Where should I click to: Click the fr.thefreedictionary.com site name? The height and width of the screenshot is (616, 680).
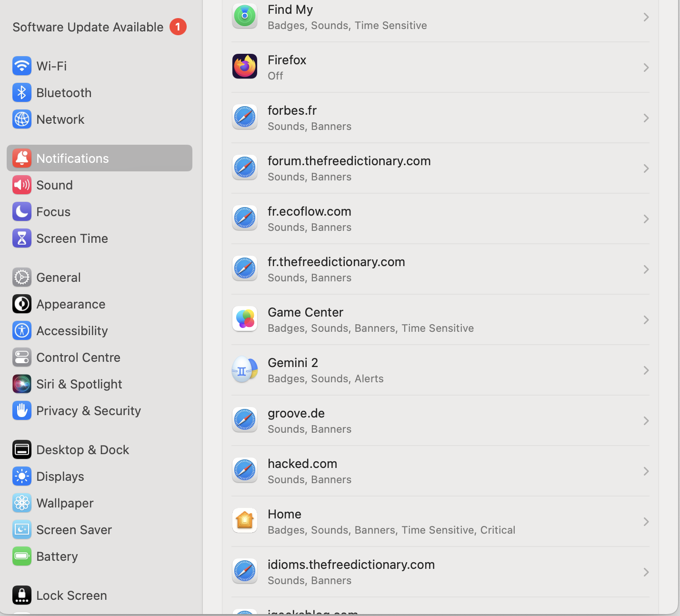(x=336, y=262)
